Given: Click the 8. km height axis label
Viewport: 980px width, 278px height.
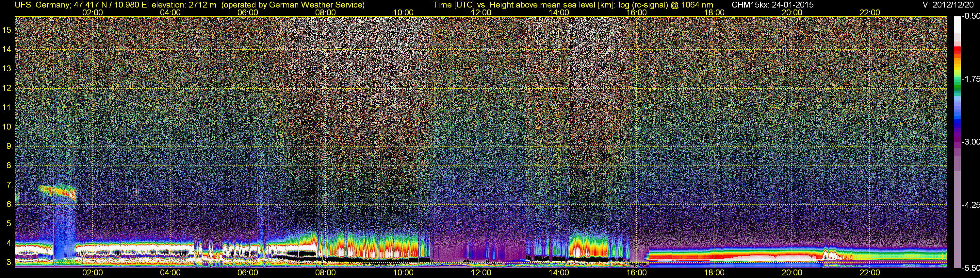Looking at the screenshot, I should (9, 166).
